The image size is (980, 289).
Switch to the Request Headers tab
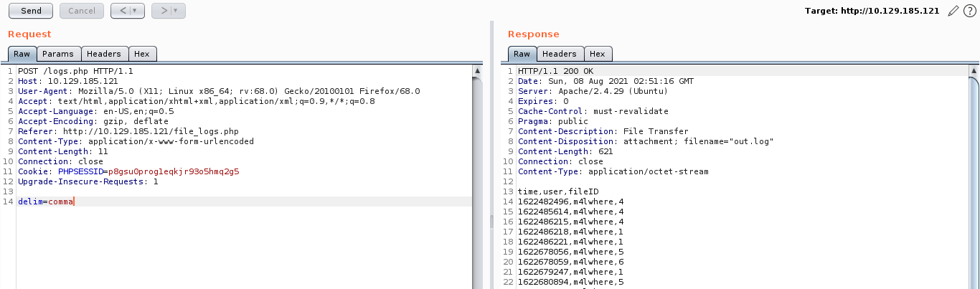104,54
